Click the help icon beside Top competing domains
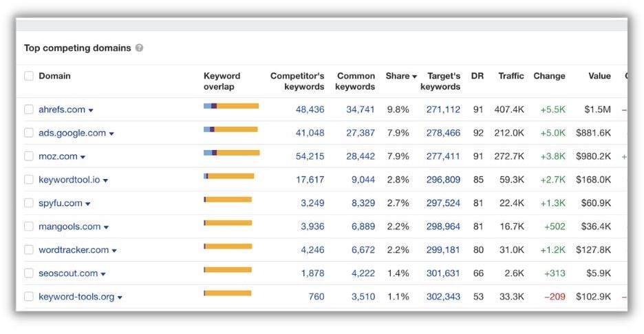 click(139, 48)
